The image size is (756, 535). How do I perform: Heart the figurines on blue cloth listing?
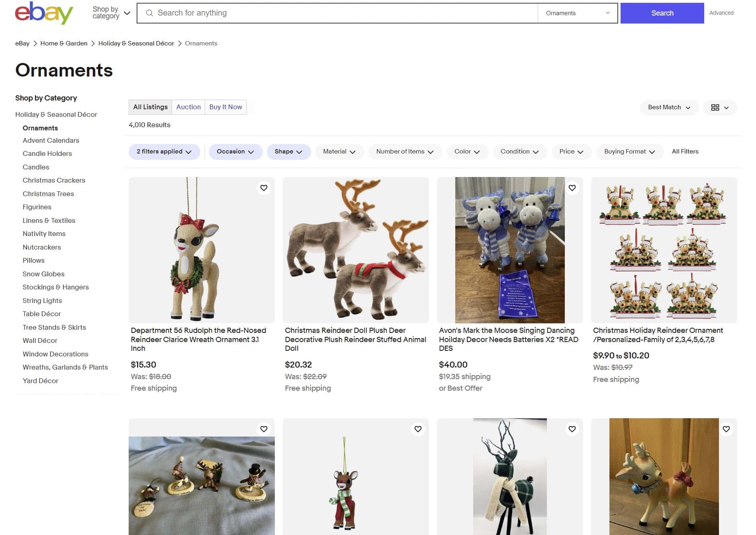[x=264, y=429]
